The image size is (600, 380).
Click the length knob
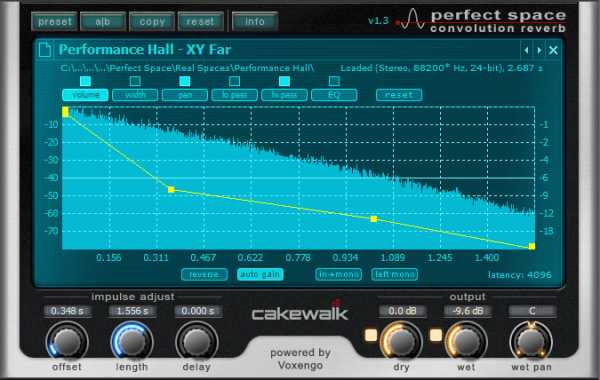click(132, 342)
